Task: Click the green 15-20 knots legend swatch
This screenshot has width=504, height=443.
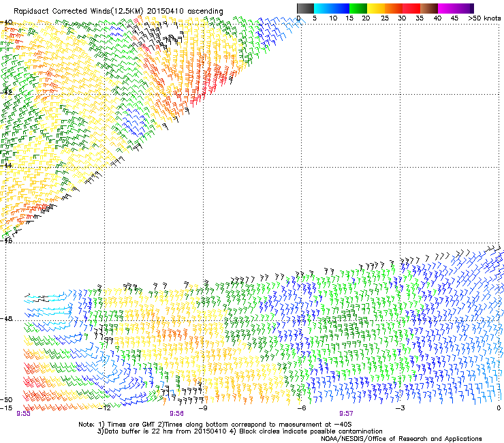Action: coord(358,8)
